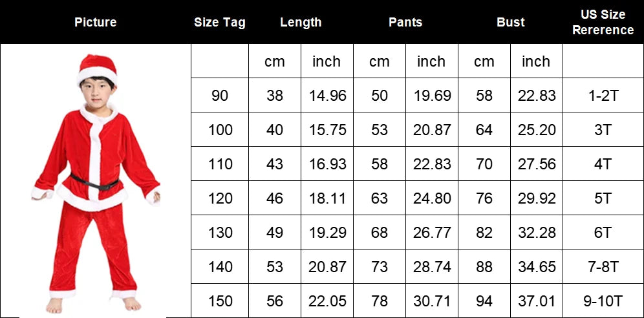Select the Length column header
Image resolution: width=644 pixels, height=318 pixels.
coord(301,22)
